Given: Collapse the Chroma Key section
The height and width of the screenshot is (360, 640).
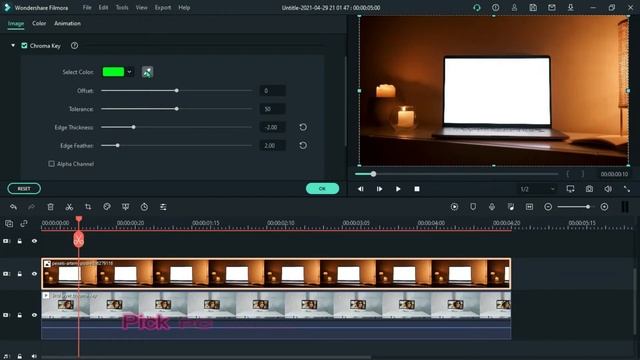Looking at the screenshot, I should (13, 45).
